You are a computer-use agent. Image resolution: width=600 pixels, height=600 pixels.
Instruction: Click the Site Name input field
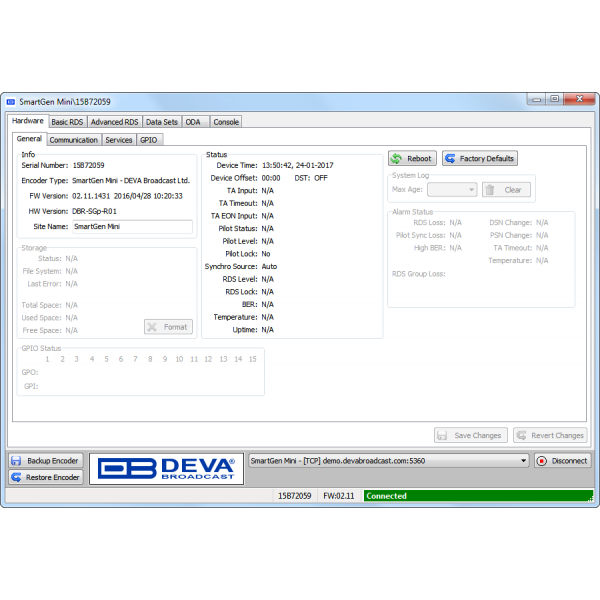pyautogui.click(x=132, y=227)
